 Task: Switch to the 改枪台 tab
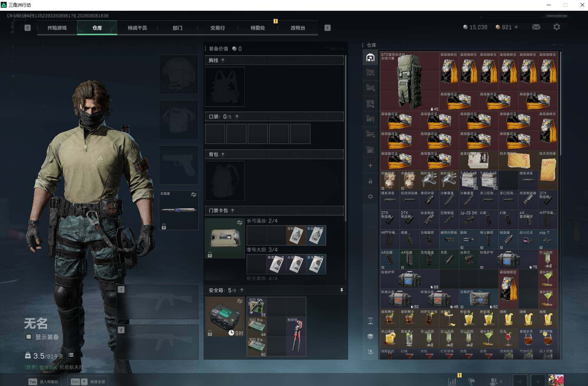298,28
